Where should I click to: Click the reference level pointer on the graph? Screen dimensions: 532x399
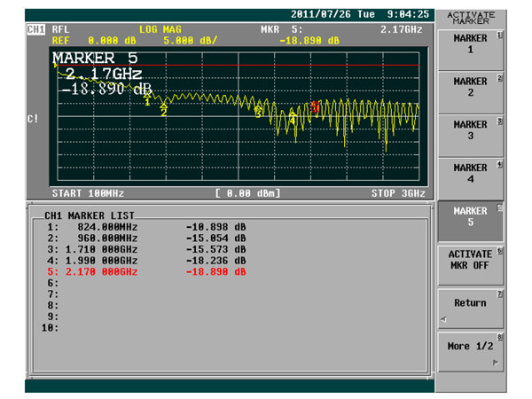(55, 65)
